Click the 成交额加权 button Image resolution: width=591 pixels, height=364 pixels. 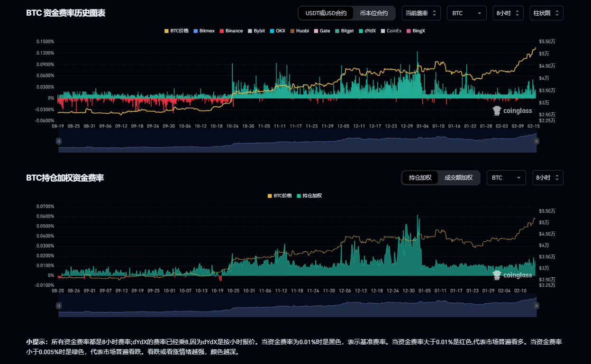458,178
